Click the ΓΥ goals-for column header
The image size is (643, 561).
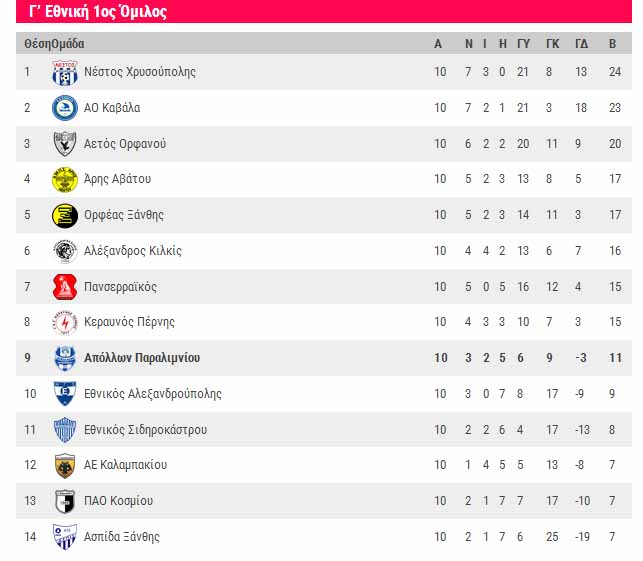(523, 43)
